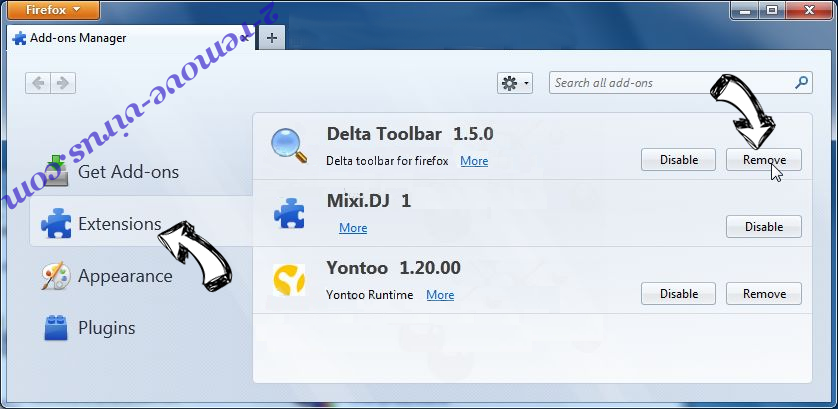Select the Extensions category
Image resolution: width=838 pixels, height=409 pixels.
pos(141,223)
